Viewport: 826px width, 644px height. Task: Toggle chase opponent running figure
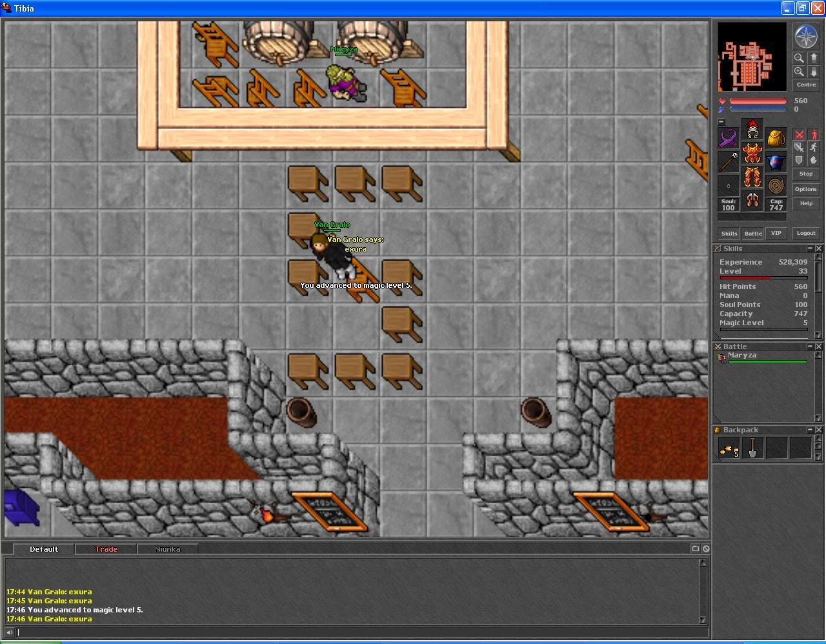pyautogui.click(x=813, y=148)
